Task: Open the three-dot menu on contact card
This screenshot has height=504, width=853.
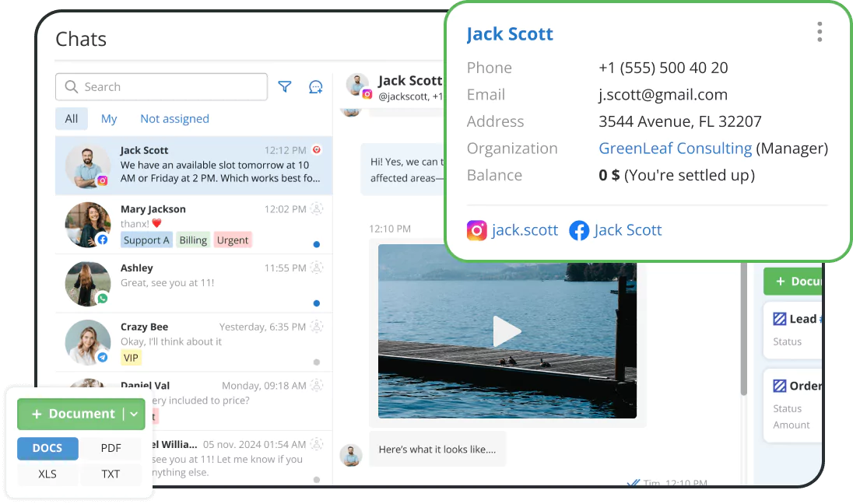Action: pyautogui.click(x=820, y=32)
